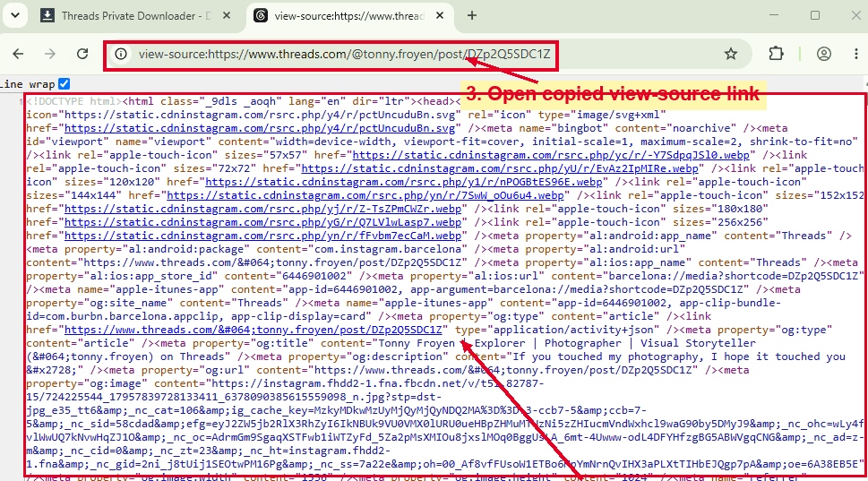
Task: Click the Threads tab favicon
Action: [261, 15]
